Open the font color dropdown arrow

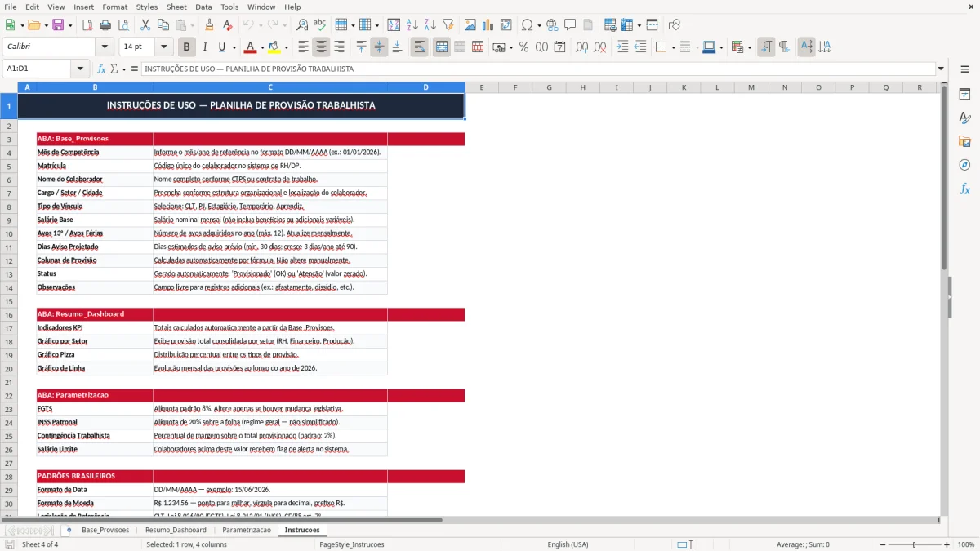263,47
